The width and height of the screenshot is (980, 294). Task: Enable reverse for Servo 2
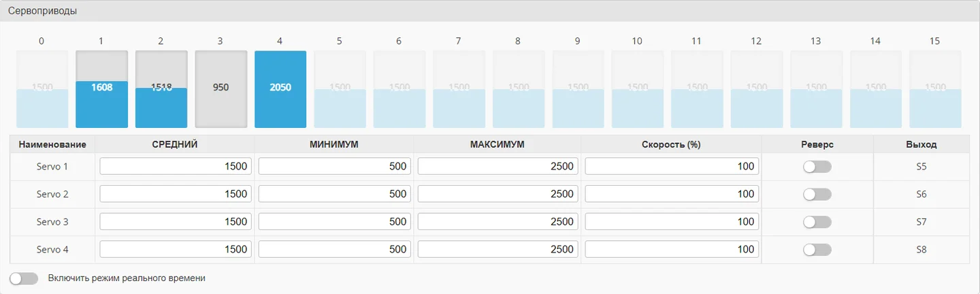[x=817, y=195]
